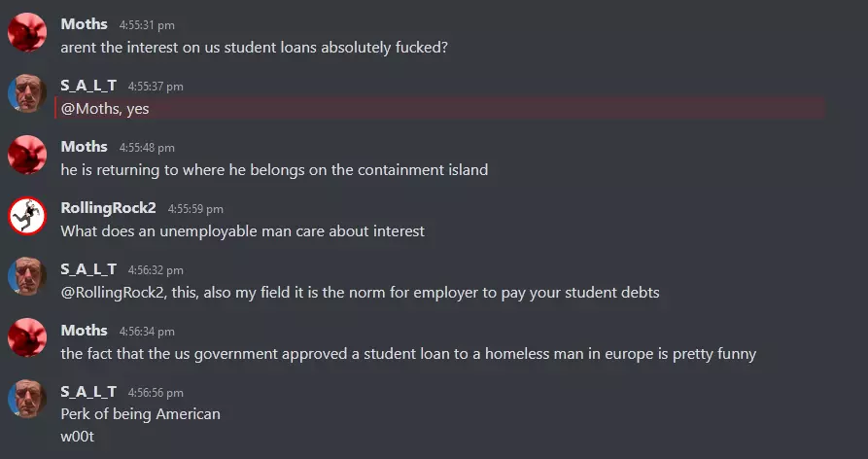Click the @RollingRock2 mention in S_A_L_T's message

point(113,293)
